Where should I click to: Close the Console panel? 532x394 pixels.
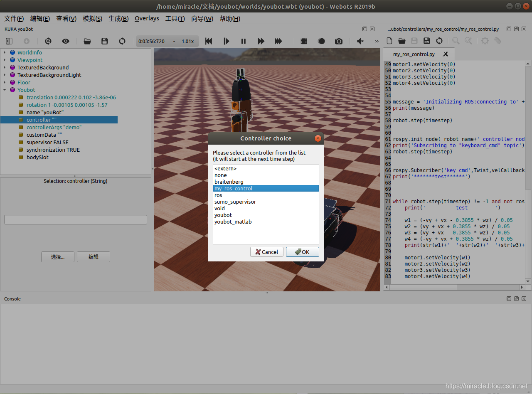[524, 299]
